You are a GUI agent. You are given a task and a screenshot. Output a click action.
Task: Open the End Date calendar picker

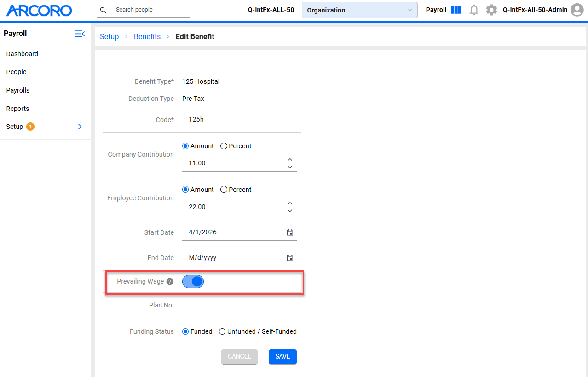point(290,258)
